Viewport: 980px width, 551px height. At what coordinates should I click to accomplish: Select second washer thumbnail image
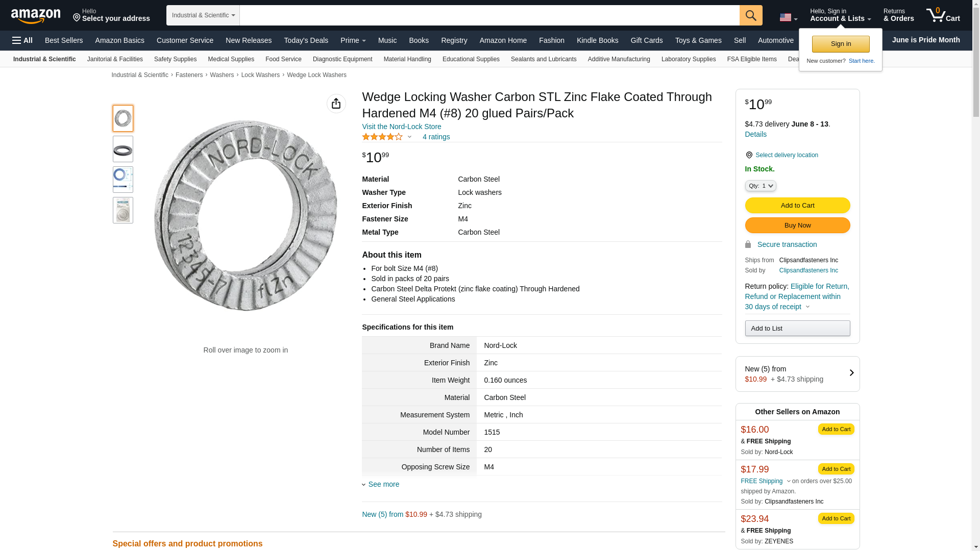pyautogui.click(x=122, y=149)
